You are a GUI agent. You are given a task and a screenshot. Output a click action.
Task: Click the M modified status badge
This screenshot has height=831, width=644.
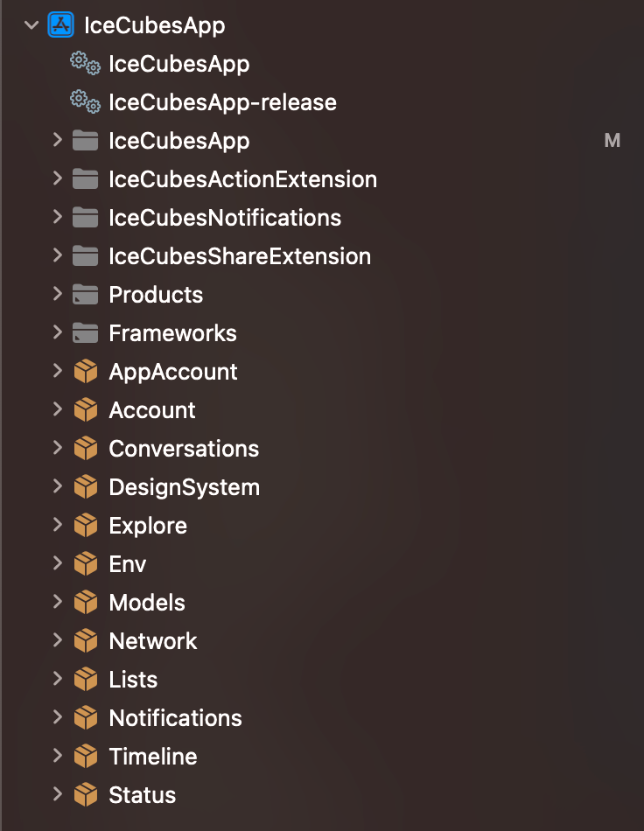[612, 141]
